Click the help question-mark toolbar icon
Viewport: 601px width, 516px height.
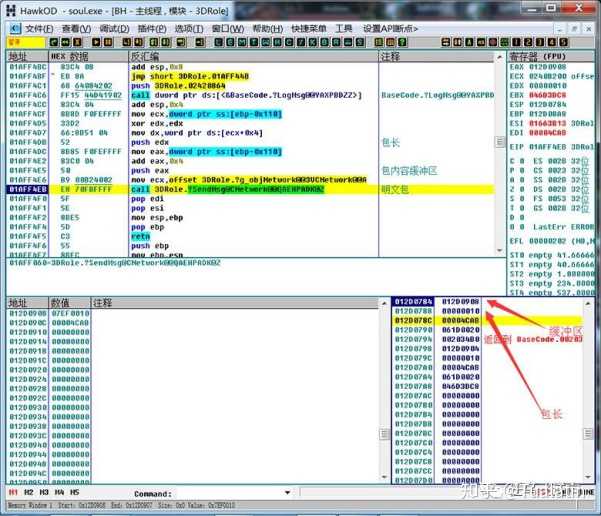[x=402, y=42]
